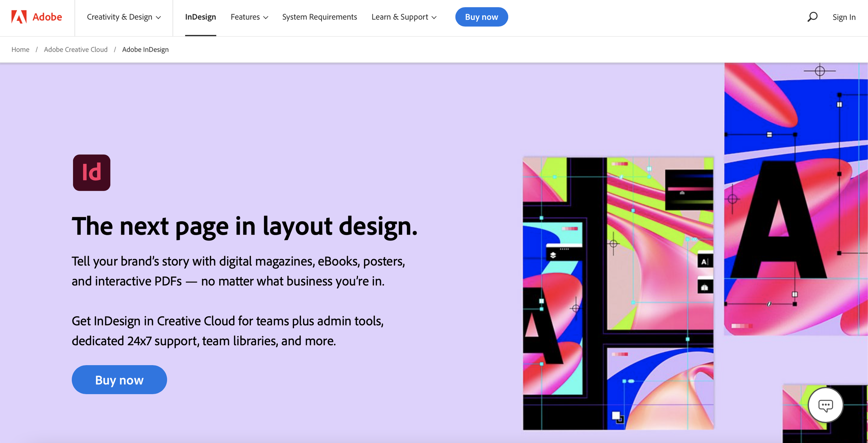This screenshot has width=868, height=443.
Task: Open Adobe Creative Cloud breadcrumb link
Action: click(76, 49)
